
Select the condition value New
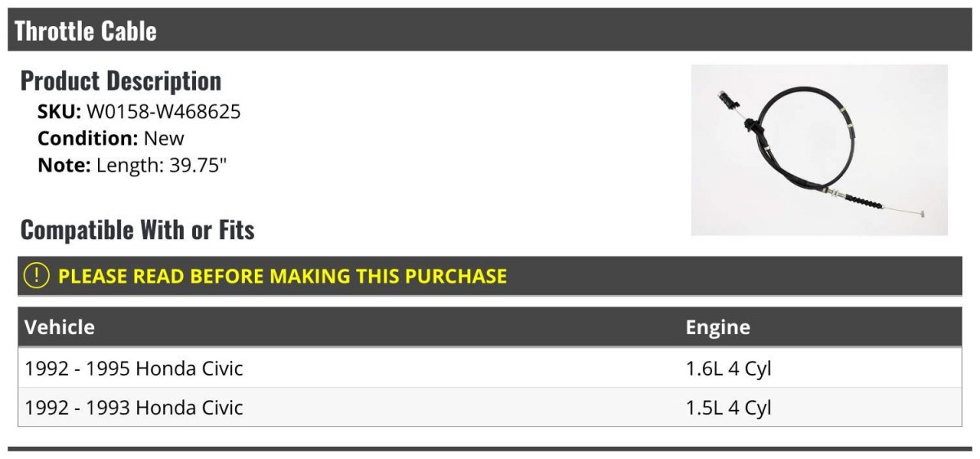[164, 138]
